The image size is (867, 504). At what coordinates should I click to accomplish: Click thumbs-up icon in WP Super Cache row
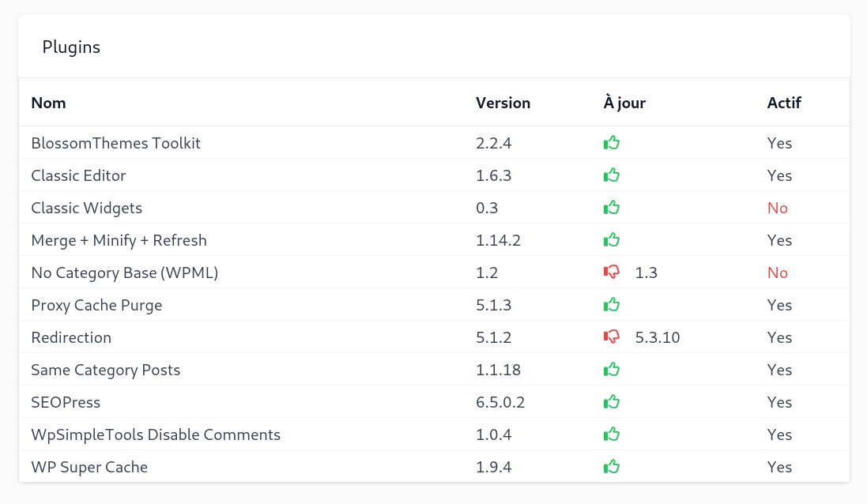click(611, 466)
